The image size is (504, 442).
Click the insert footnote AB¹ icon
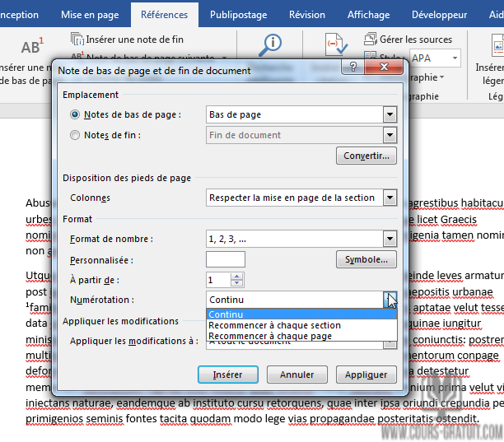31,47
